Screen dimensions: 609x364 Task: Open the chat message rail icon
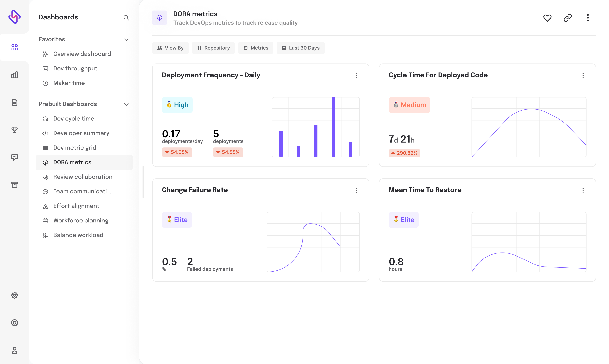pyautogui.click(x=14, y=157)
